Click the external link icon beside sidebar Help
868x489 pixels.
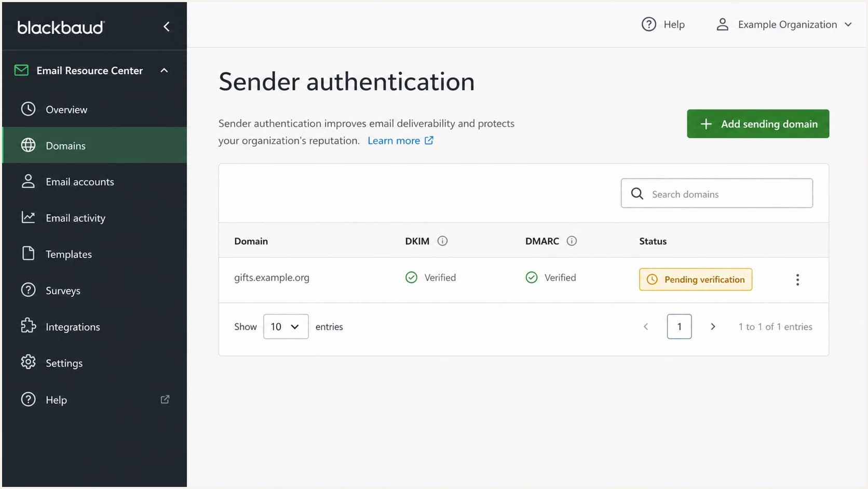(165, 399)
